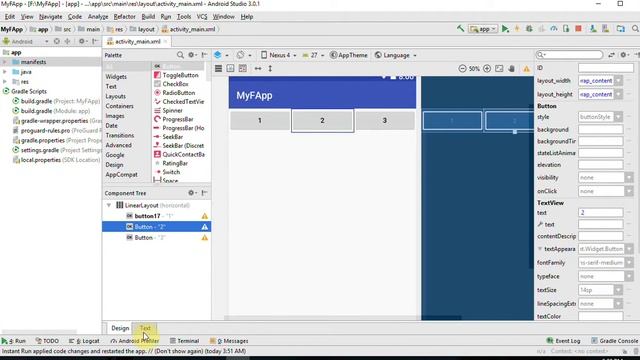640x360 pixels.
Task: Click the layout orientation toggle lines icon
Action: pyautogui.click(x=218, y=69)
